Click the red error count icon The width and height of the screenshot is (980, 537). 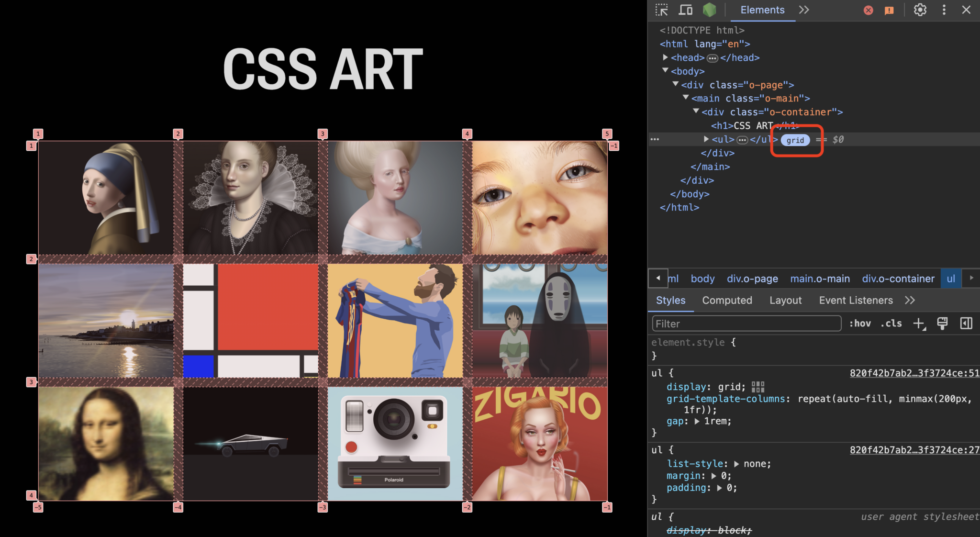coord(868,11)
